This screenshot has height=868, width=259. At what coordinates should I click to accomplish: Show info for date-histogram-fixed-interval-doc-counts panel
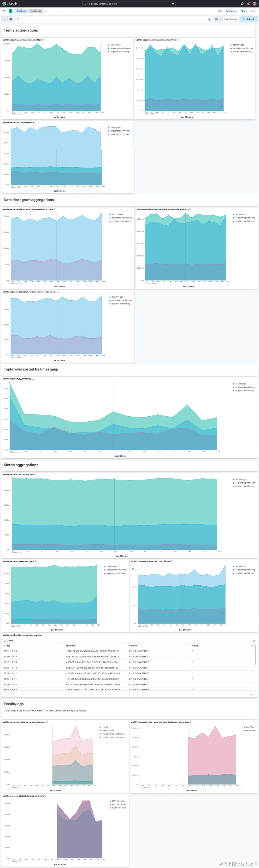pos(54,209)
